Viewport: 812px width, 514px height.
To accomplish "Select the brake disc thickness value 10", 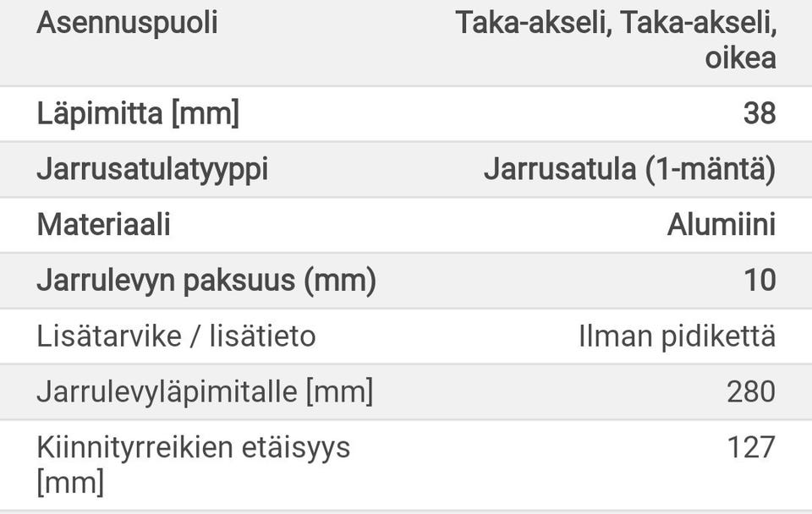I will (760, 280).
